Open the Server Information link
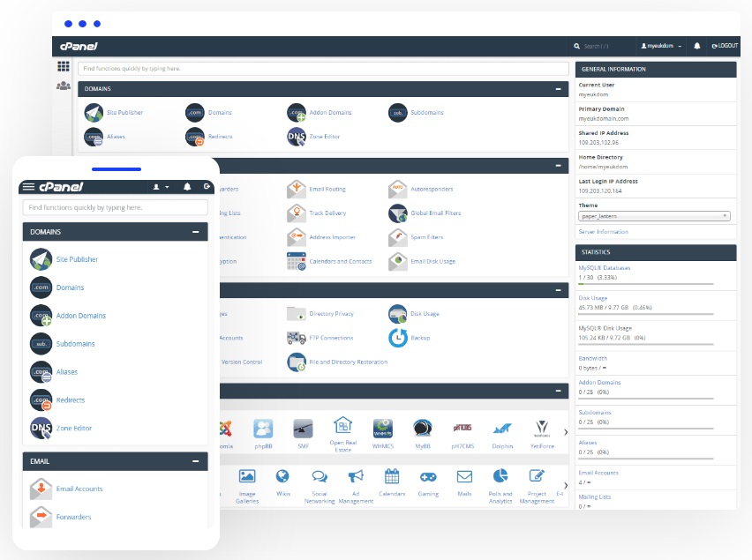 click(x=604, y=232)
